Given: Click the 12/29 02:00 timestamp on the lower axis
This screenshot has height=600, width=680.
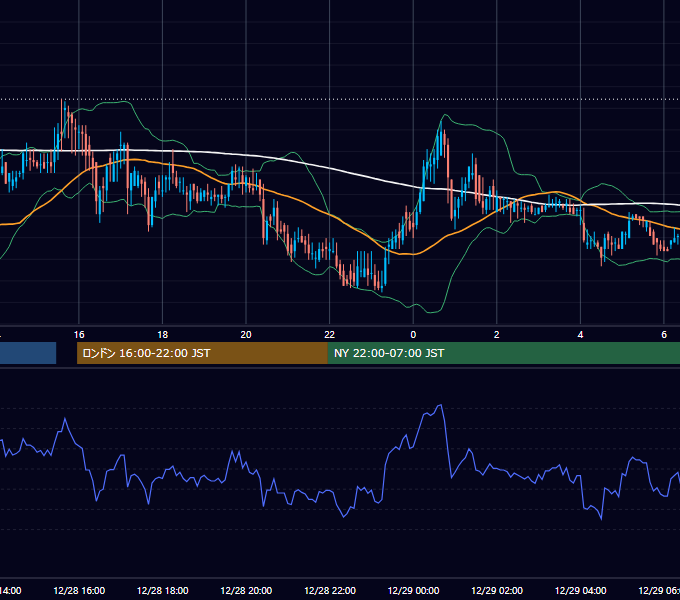Looking at the screenshot, I should pos(497,590).
